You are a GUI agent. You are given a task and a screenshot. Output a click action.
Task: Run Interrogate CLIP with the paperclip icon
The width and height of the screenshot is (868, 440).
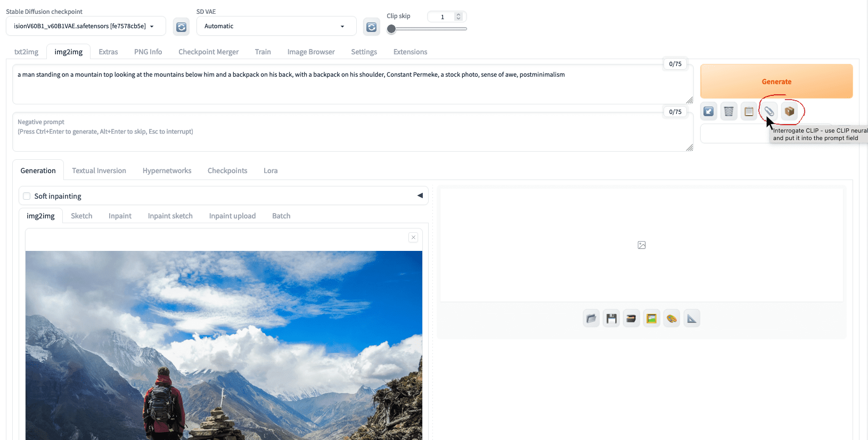pos(769,111)
